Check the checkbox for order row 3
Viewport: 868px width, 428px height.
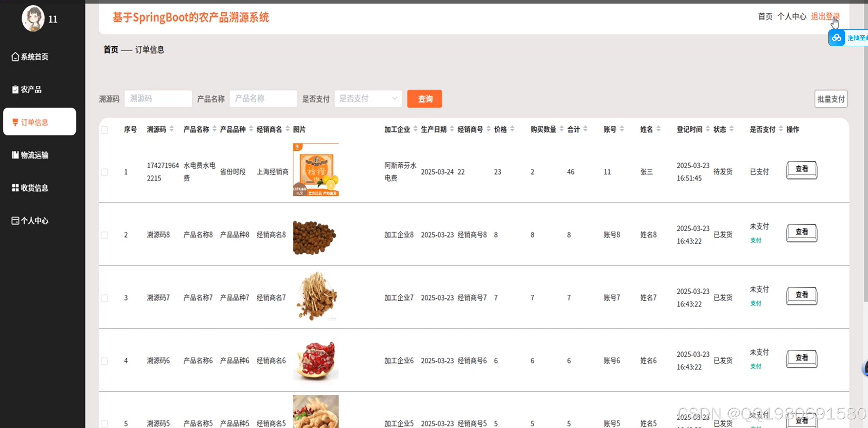point(104,298)
